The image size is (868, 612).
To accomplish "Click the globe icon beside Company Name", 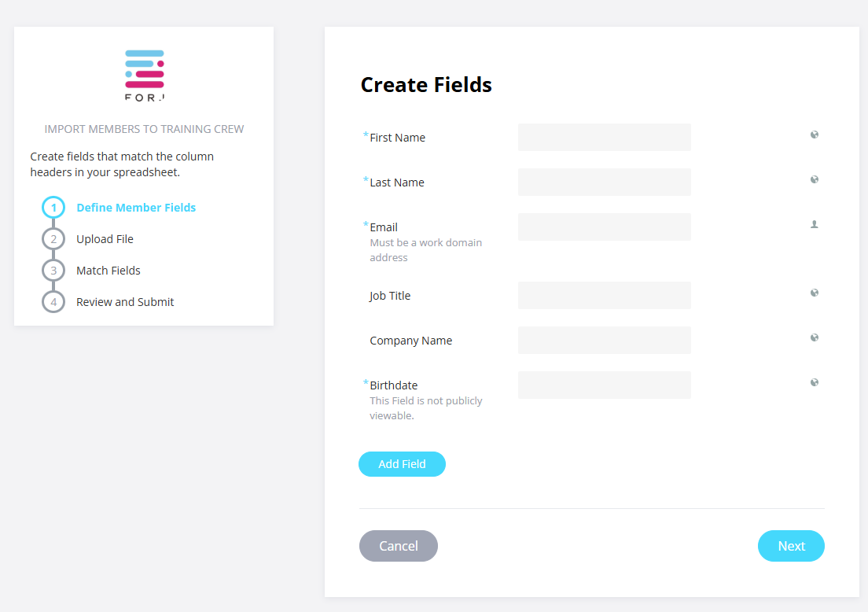I will point(815,337).
